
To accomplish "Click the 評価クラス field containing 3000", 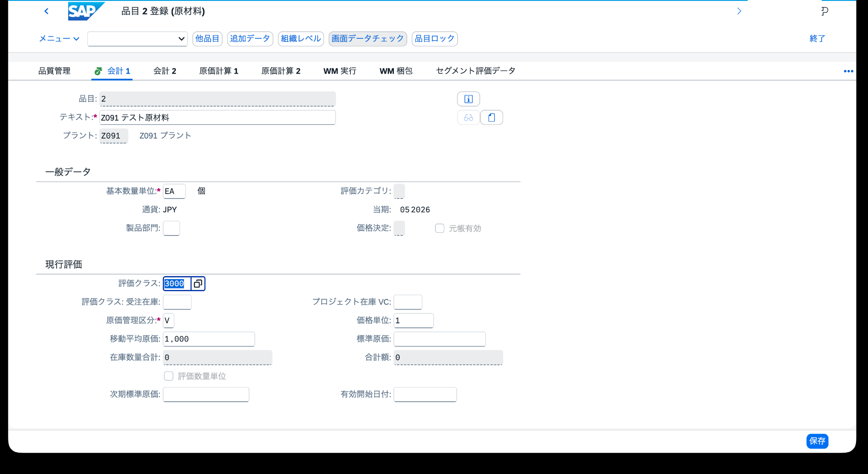I will click(x=177, y=284).
